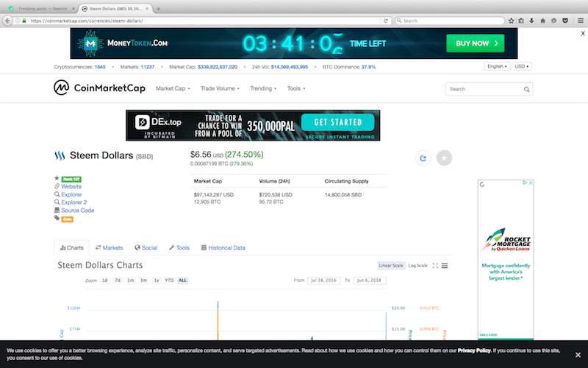
Task: Click the browser back arrow button
Action: [x=7, y=21]
